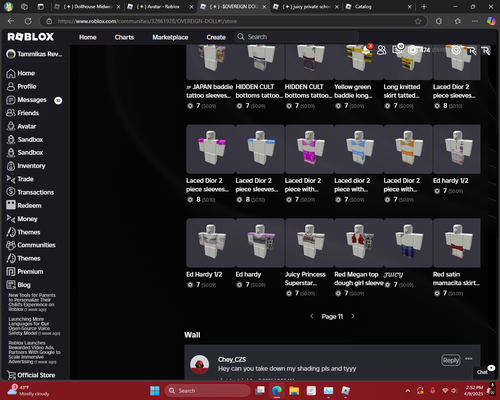Go to next store page arrow
Image resolution: width=500 pixels, height=400 pixels.
(x=353, y=316)
